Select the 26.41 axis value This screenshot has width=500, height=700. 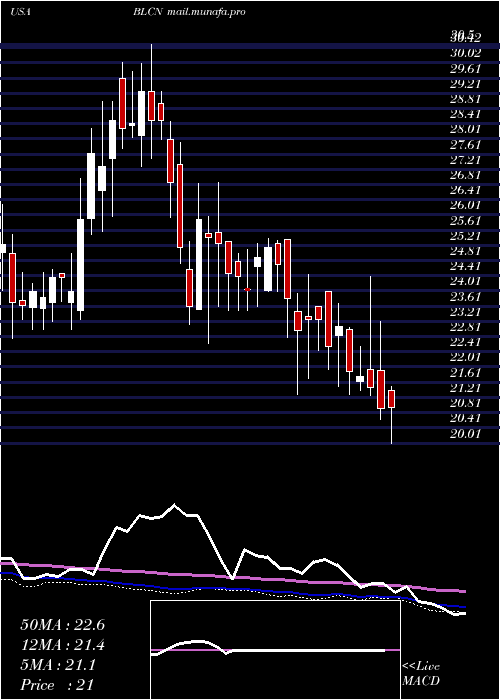[466, 190]
